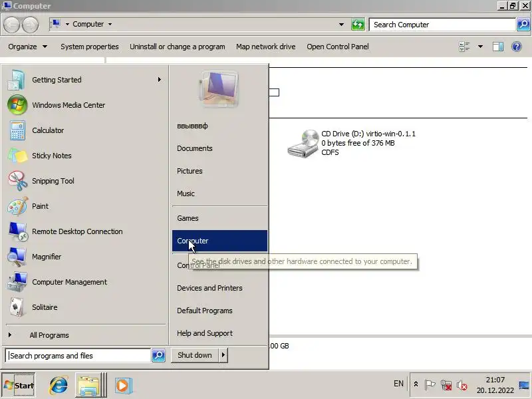The image size is (532, 399).
Task: Click the Back navigation button
Action: (x=12, y=25)
